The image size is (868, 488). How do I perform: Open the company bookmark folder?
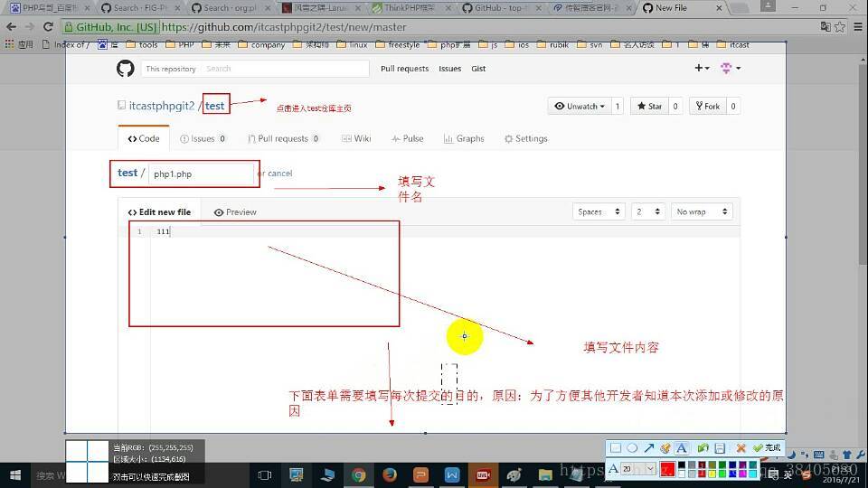tap(261, 45)
